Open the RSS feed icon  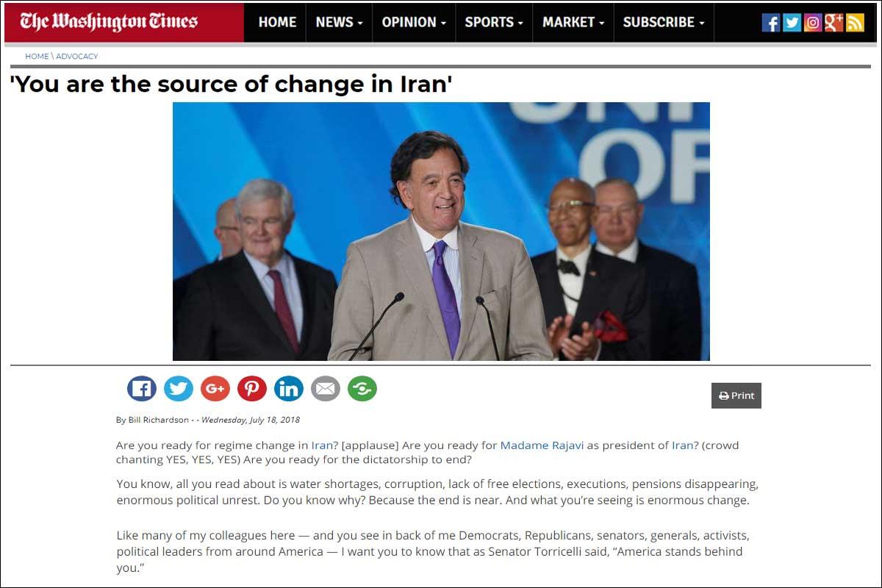(855, 23)
